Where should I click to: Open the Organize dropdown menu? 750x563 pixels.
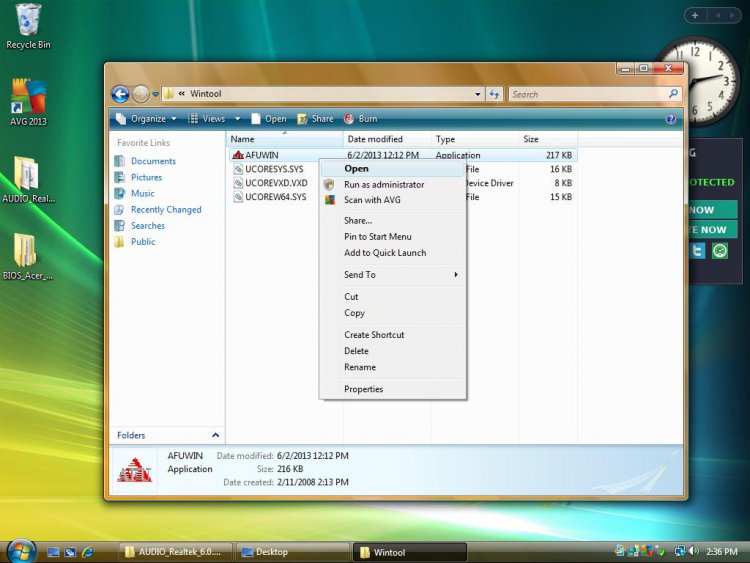coord(147,119)
